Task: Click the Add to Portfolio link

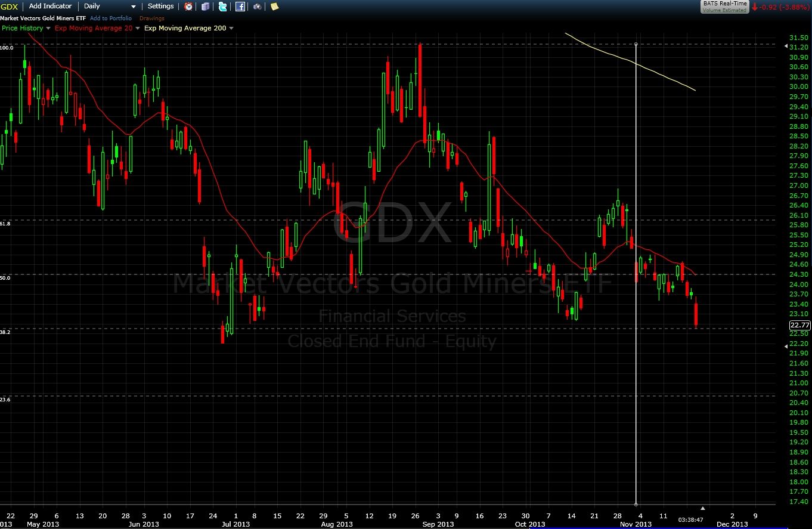Action: [111, 18]
